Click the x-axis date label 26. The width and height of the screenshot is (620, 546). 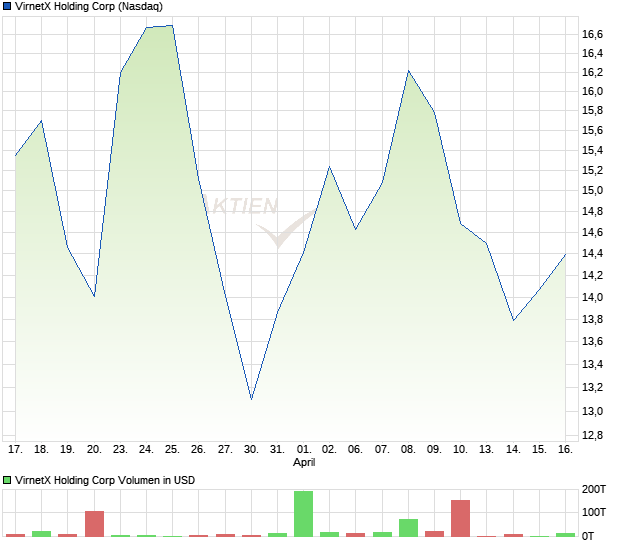[x=198, y=449]
